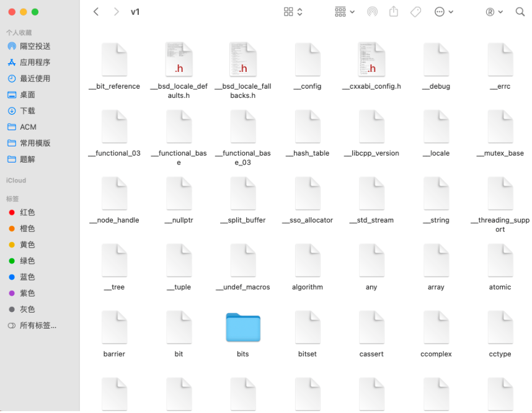The width and height of the screenshot is (532, 413).
Task: Filter by purple tag 紫色
Action: pyautogui.click(x=22, y=293)
